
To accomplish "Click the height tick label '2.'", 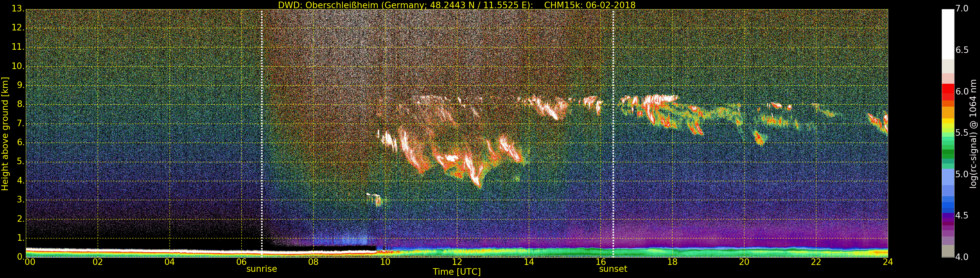I will (21, 218).
